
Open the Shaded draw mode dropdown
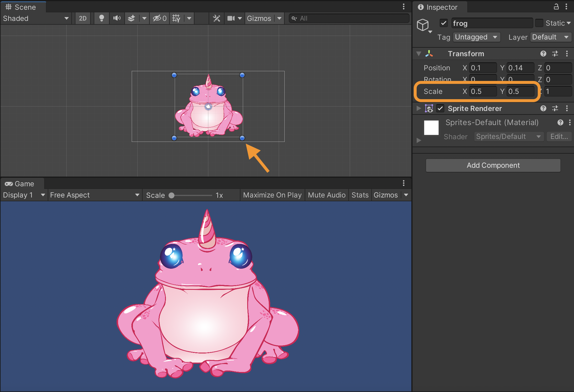pos(35,18)
